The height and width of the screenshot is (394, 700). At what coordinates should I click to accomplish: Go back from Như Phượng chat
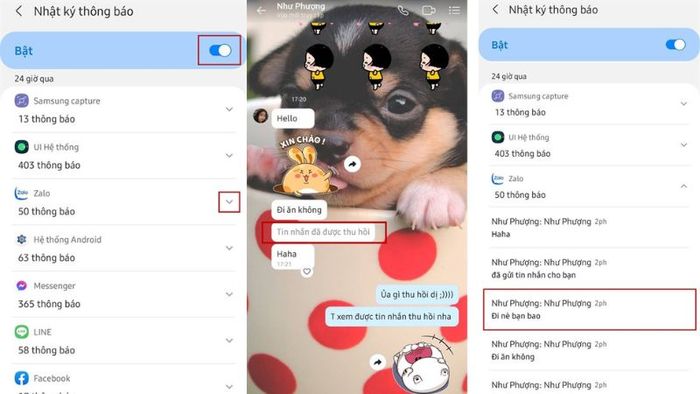(261, 10)
